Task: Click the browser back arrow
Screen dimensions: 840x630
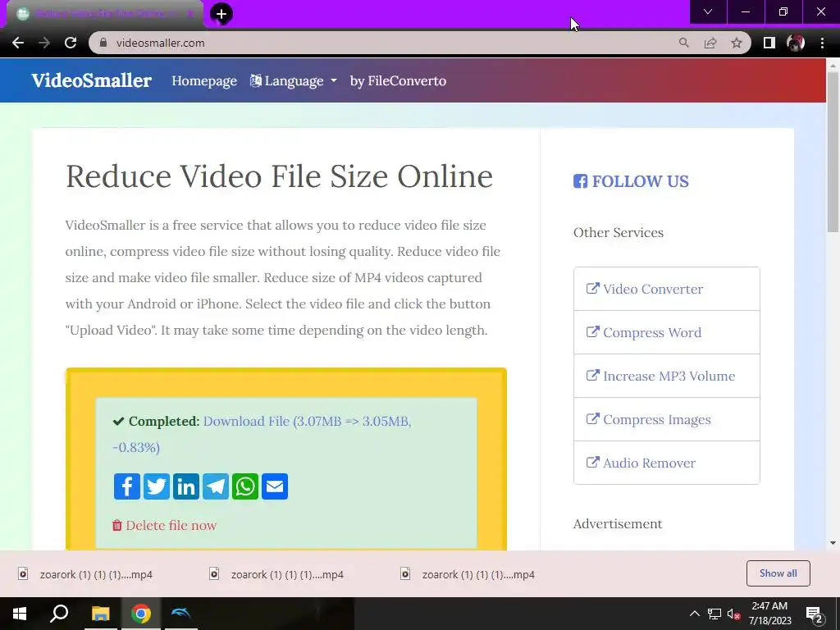Action: pos(18,43)
